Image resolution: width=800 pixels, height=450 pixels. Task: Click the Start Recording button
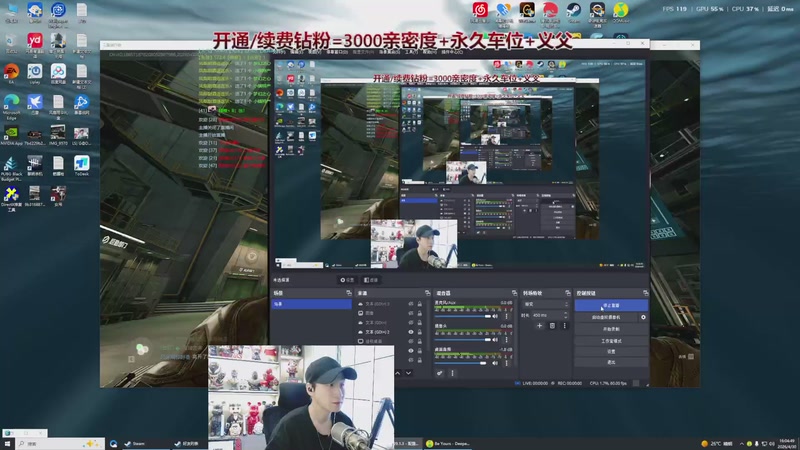point(611,329)
